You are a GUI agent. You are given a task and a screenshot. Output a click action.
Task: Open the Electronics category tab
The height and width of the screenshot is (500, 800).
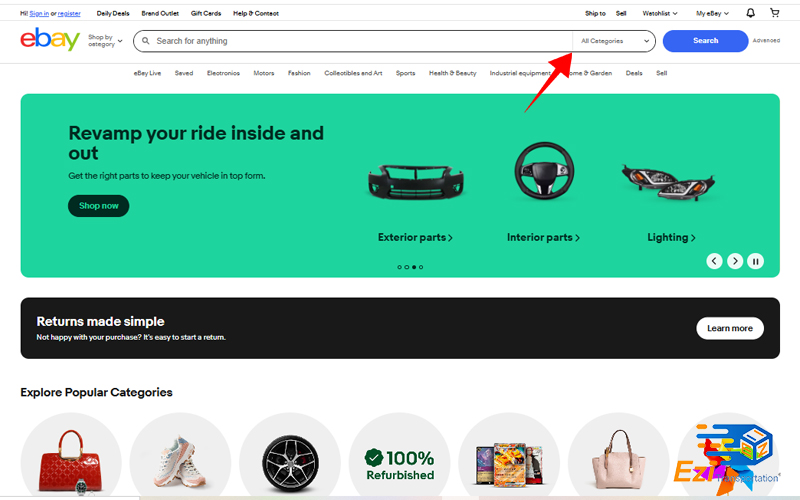pyautogui.click(x=223, y=73)
